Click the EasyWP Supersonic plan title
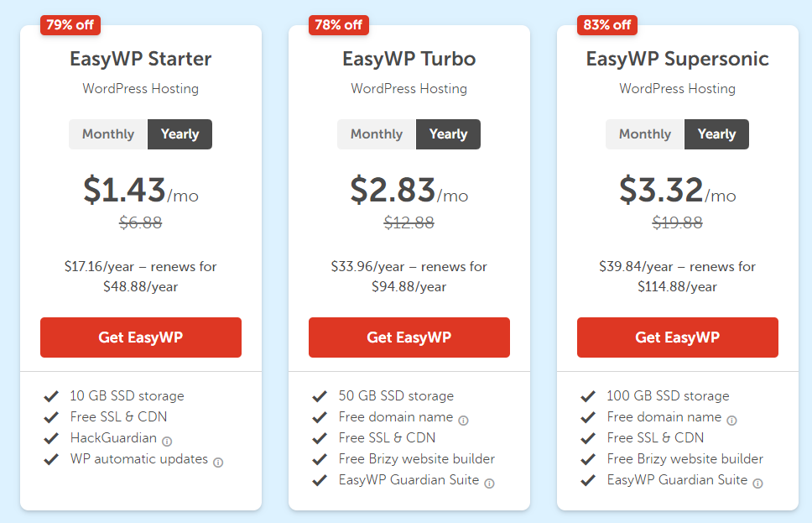 (677, 59)
